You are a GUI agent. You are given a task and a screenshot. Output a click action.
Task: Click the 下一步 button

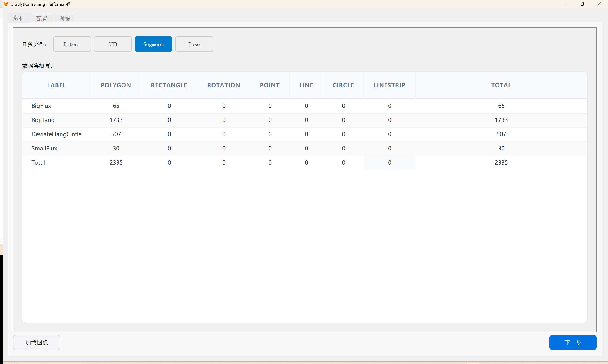pyautogui.click(x=573, y=342)
